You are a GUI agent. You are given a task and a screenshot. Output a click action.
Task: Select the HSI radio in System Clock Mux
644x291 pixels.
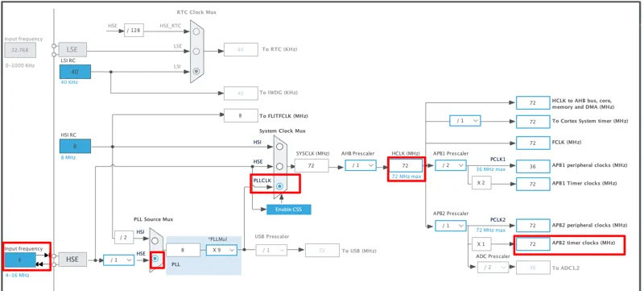[279, 147]
